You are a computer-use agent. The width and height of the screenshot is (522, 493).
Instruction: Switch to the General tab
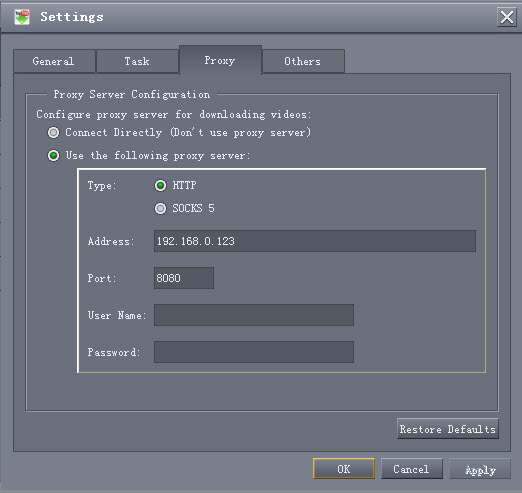point(54,61)
